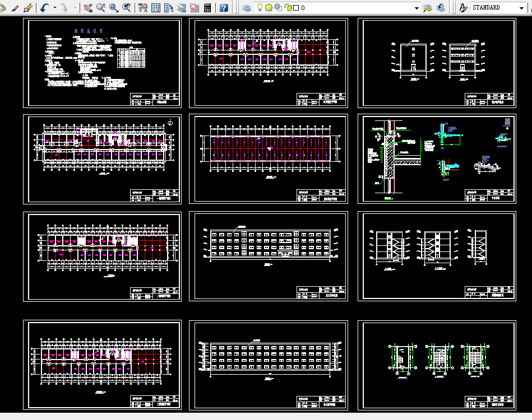Open the Sheet Set Manager icon
Viewport: 532px width, 420px height.
pyautogui.click(x=182, y=7)
